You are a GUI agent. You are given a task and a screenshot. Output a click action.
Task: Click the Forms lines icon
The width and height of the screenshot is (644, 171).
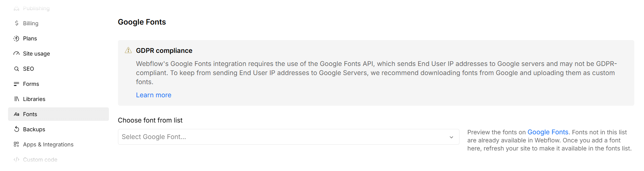click(16, 84)
